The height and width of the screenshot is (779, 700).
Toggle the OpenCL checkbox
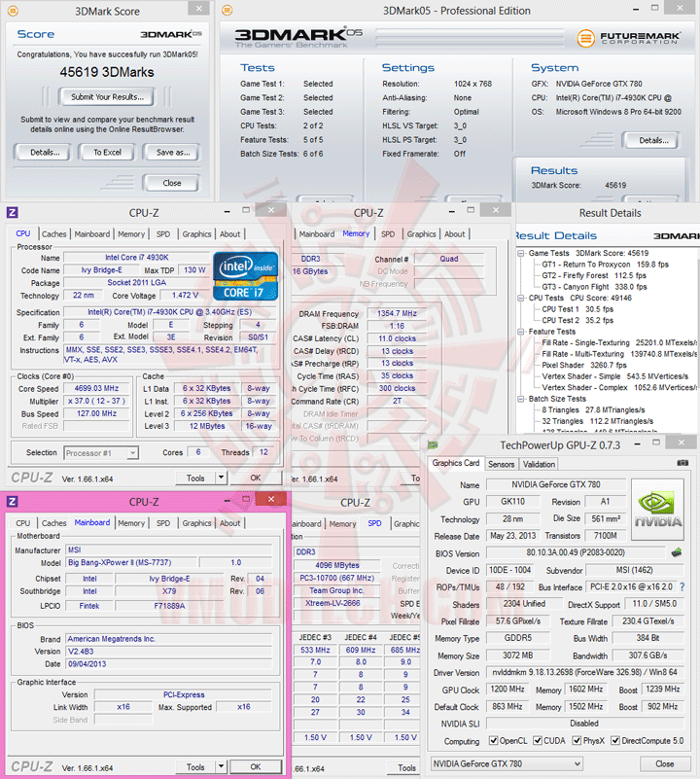point(493,741)
